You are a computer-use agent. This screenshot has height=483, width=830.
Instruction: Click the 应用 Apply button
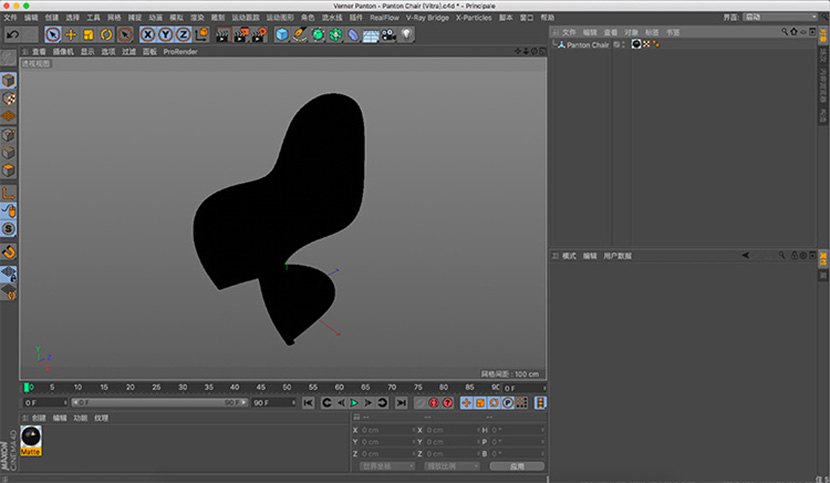coord(517,466)
